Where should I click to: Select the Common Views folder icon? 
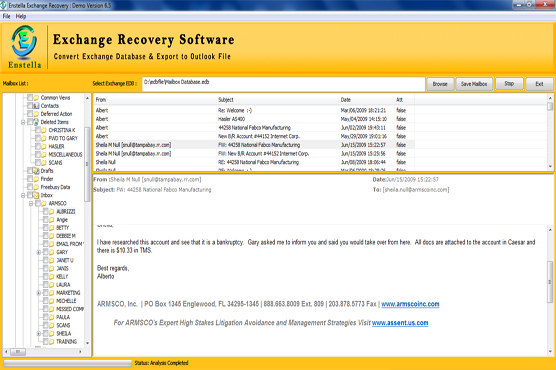[36, 98]
